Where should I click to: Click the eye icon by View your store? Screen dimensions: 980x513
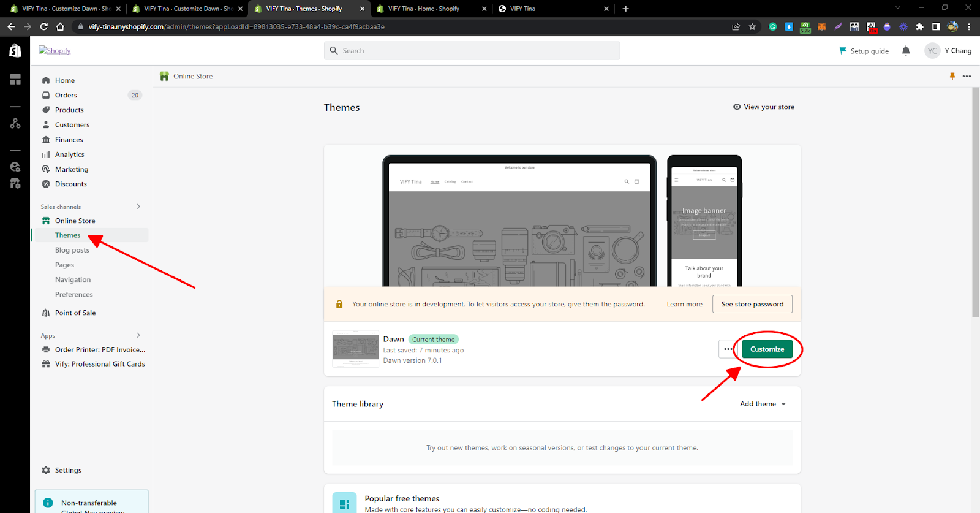(x=737, y=107)
